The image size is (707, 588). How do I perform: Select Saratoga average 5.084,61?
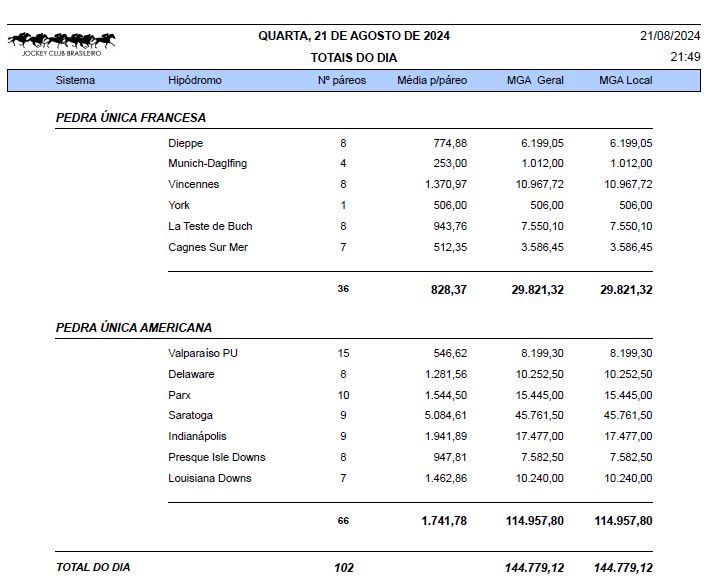(x=445, y=415)
